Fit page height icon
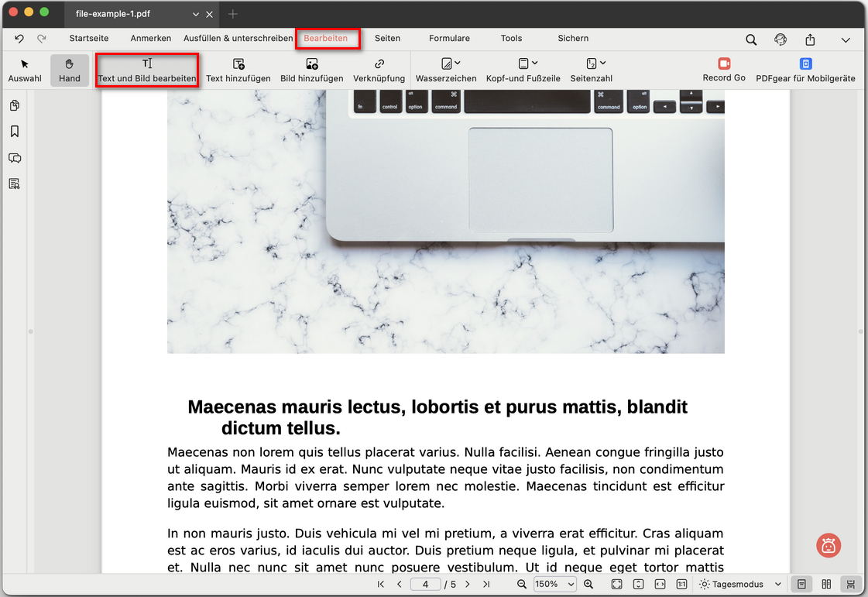 pos(638,585)
